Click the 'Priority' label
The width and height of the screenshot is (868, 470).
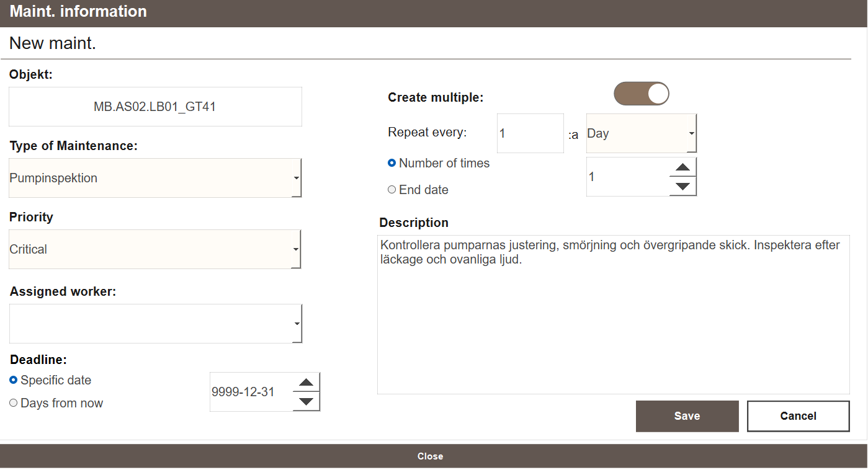coord(31,217)
